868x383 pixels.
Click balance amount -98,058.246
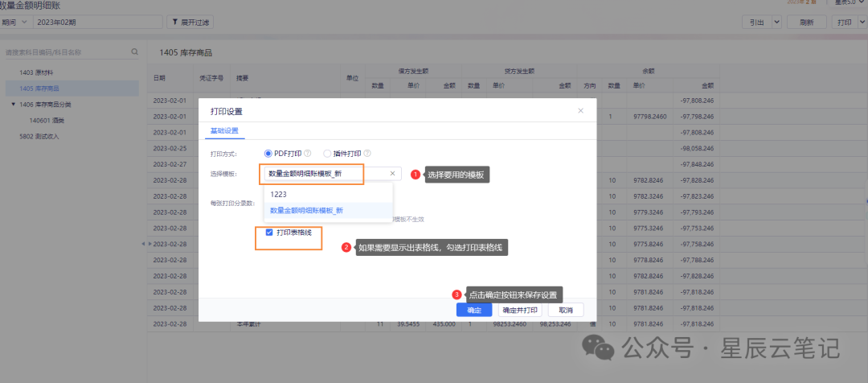point(697,149)
